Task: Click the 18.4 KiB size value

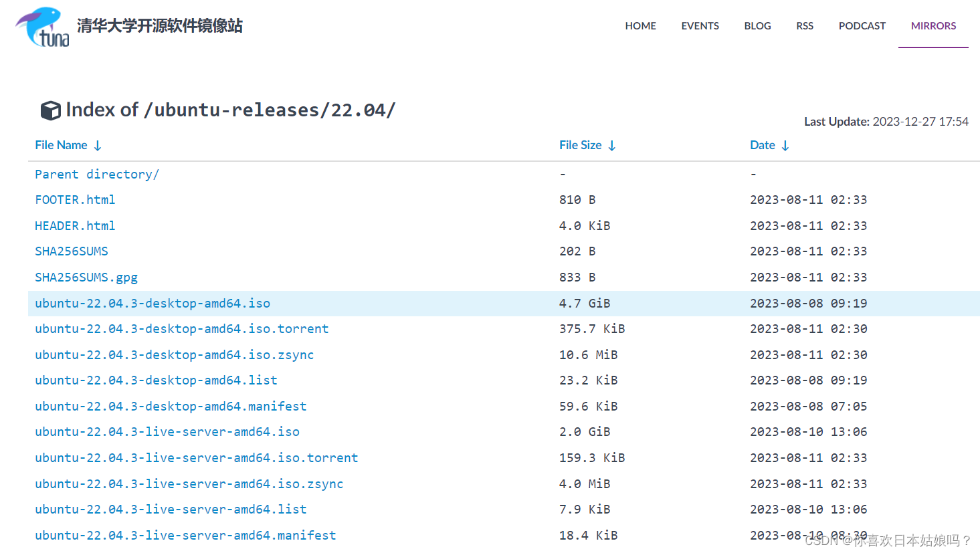Action: 589,536
